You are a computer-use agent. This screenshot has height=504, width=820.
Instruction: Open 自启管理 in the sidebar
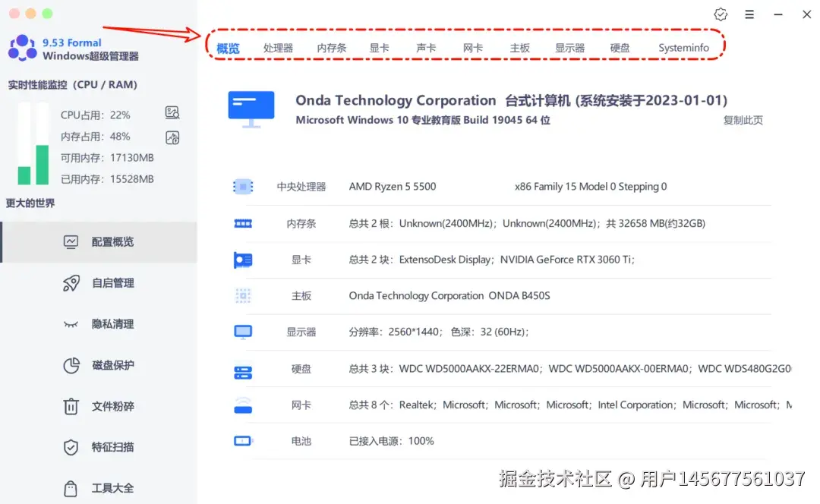pyautogui.click(x=99, y=283)
